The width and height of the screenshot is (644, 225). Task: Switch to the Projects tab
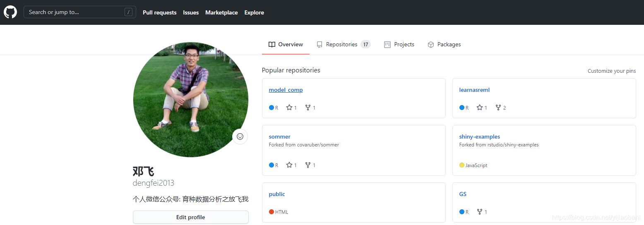click(x=399, y=45)
